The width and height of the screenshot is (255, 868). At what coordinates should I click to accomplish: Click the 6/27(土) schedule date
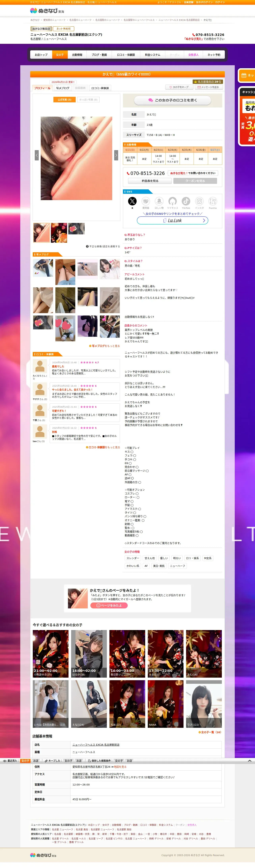coord(215,150)
